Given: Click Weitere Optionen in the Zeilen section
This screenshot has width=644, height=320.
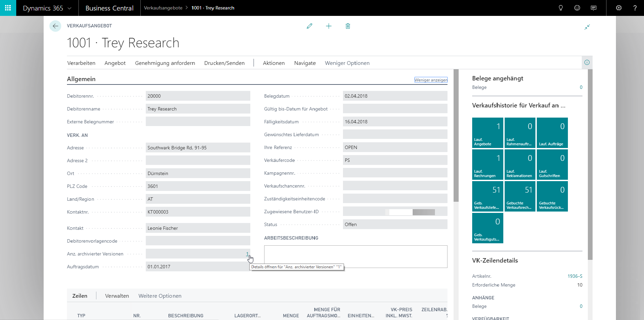Looking at the screenshot, I should pos(160,296).
